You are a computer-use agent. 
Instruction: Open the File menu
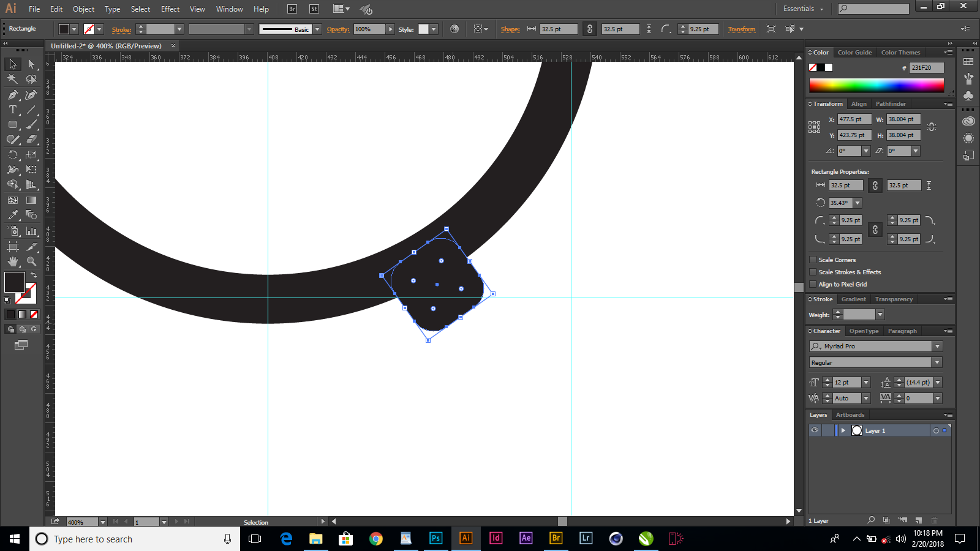tap(34, 9)
